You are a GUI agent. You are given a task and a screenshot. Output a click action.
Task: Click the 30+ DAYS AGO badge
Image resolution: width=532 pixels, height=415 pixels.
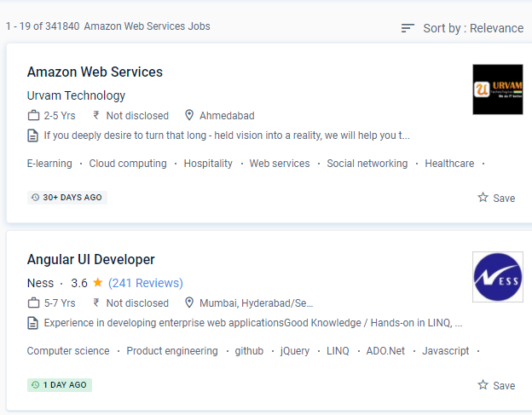click(x=66, y=198)
